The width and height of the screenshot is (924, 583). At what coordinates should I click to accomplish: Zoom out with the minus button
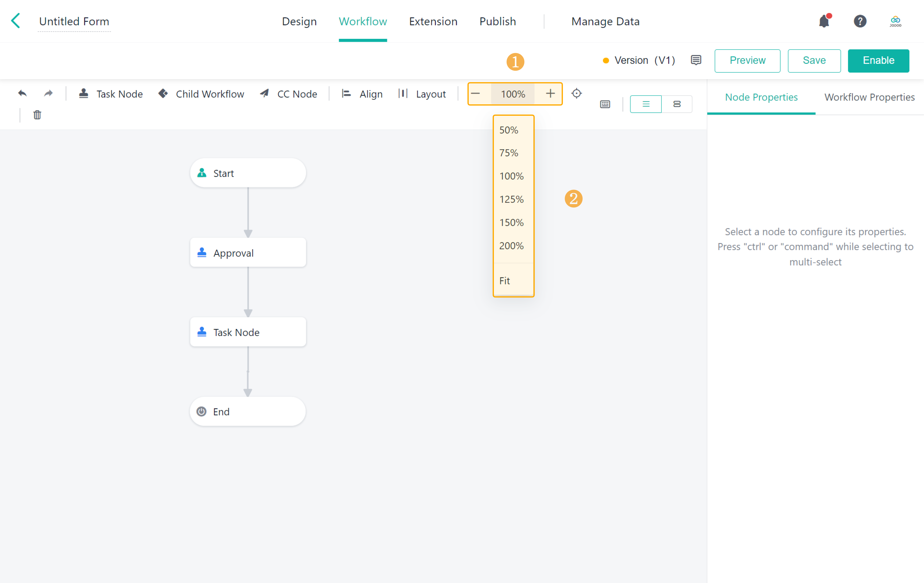(475, 94)
